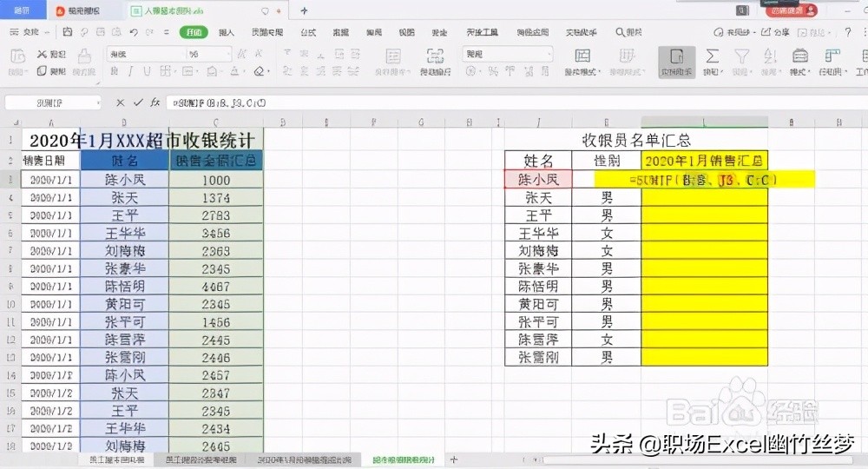Open the font size dropdown
The width and height of the screenshot is (868, 469).
tap(227, 54)
